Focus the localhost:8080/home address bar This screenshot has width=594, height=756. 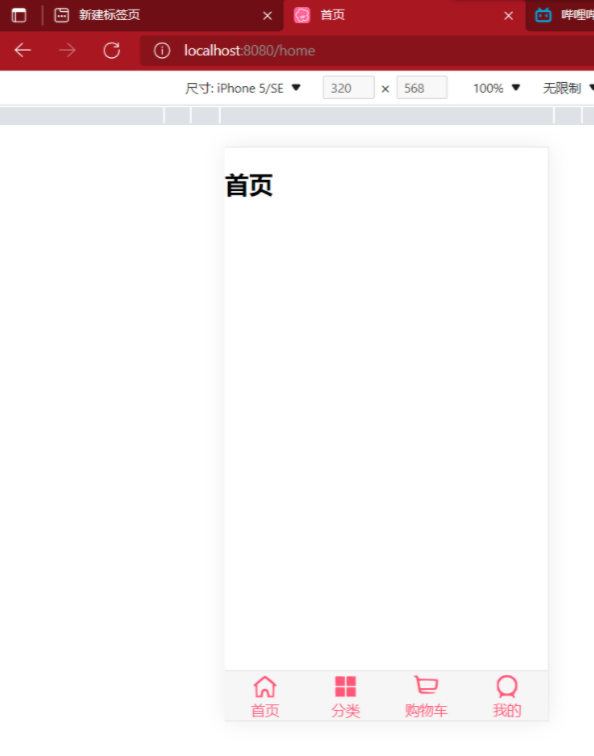click(367, 51)
